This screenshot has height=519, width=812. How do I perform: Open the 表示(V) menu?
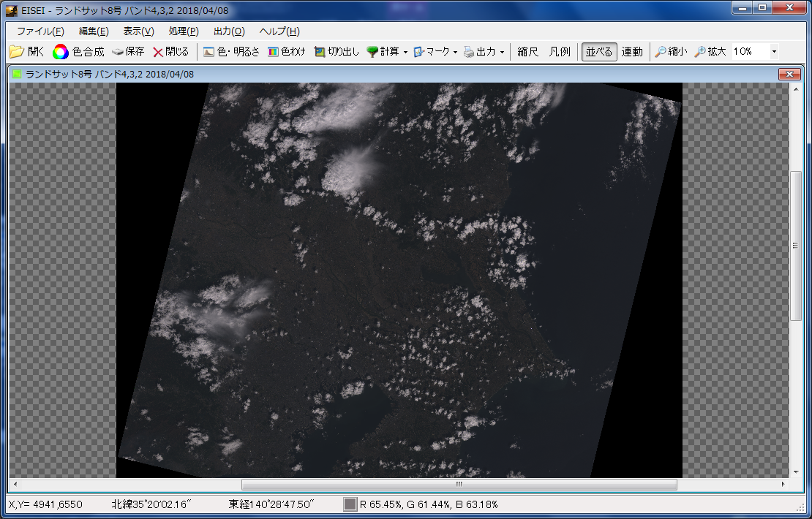click(138, 31)
